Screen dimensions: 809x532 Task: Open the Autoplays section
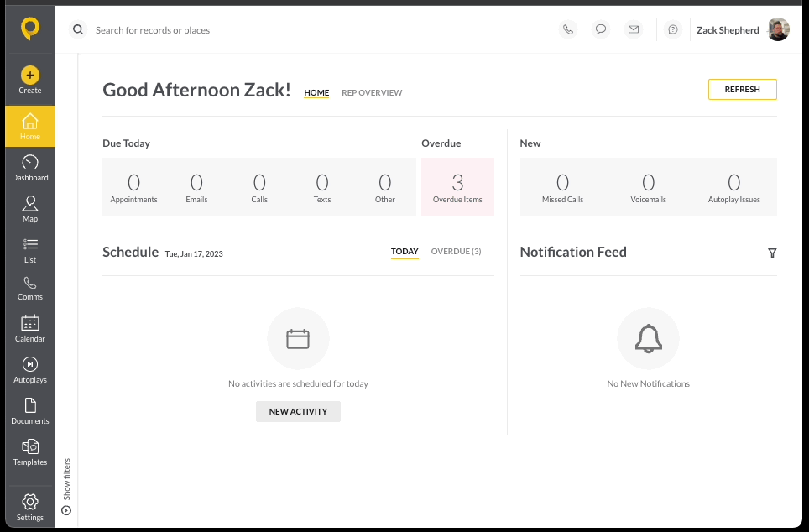(30, 370)
